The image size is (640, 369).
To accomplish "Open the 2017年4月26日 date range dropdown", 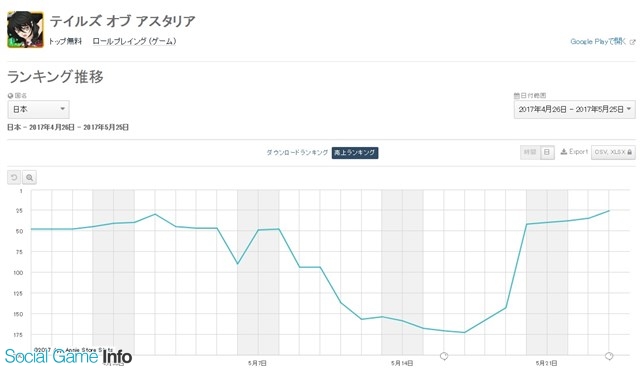I will [x=574, y=109].
